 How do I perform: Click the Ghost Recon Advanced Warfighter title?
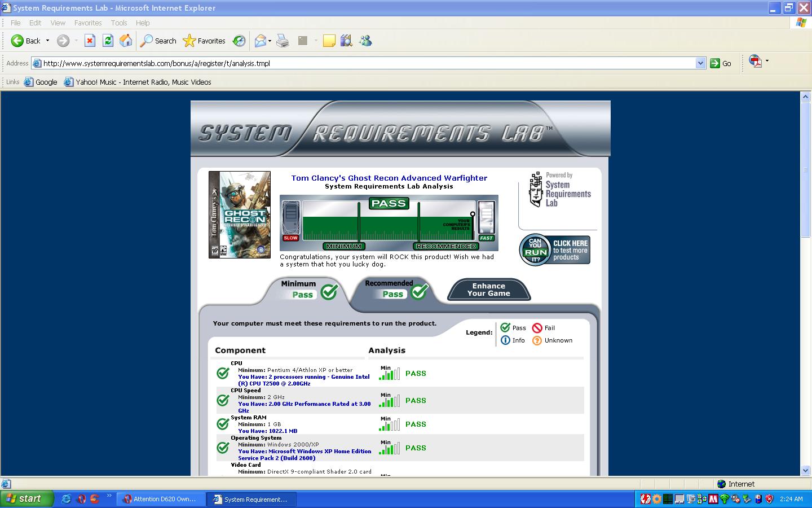tap(389, 178)
